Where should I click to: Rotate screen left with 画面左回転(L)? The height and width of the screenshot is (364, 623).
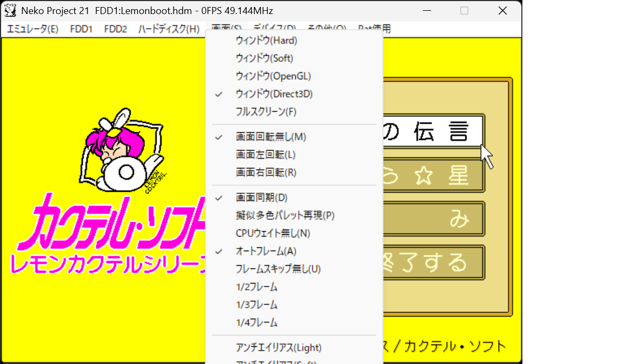tap(266, 155)
